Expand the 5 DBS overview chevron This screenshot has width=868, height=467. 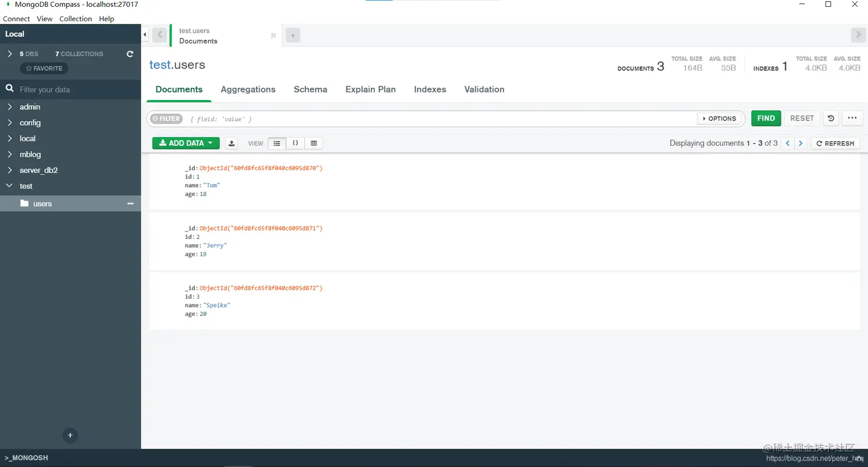(x=10, y=53)
